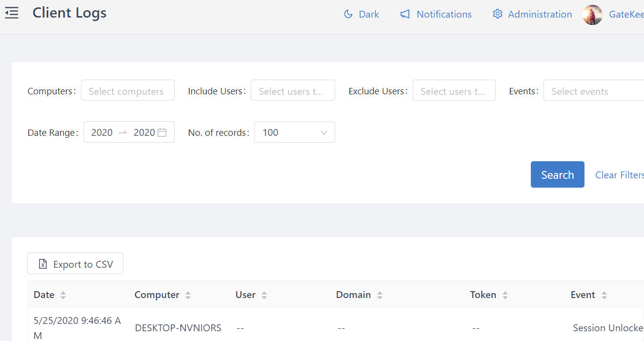
Task: Open the Events selection dropdown
Action: [593, 91]
